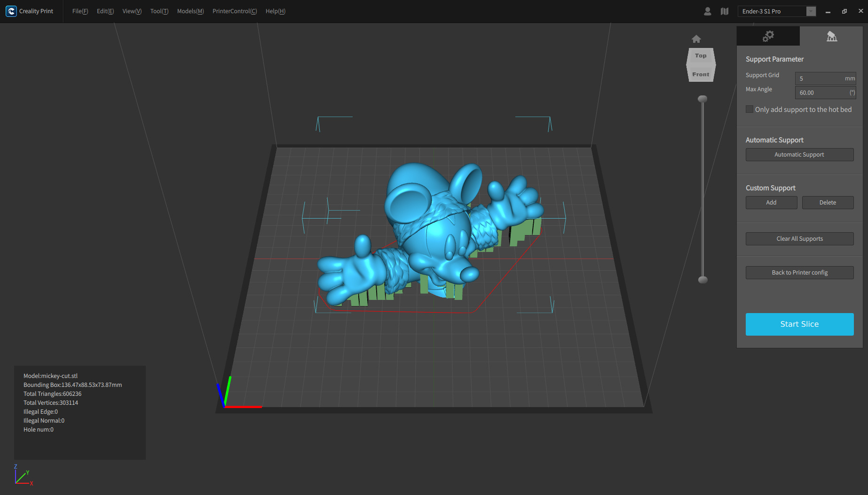This screenshot has width=868, height=495.
Task: Open the Edit(E) menu
Action: 105,11
